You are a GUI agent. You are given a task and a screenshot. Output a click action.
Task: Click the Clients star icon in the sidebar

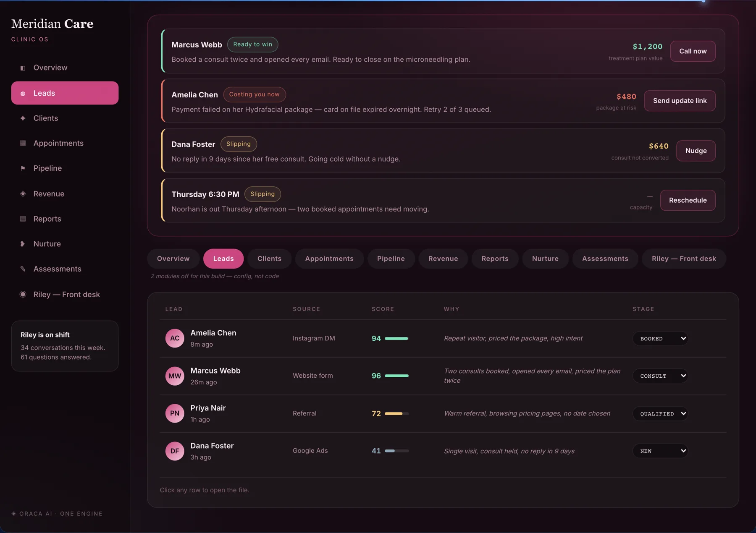23,118
